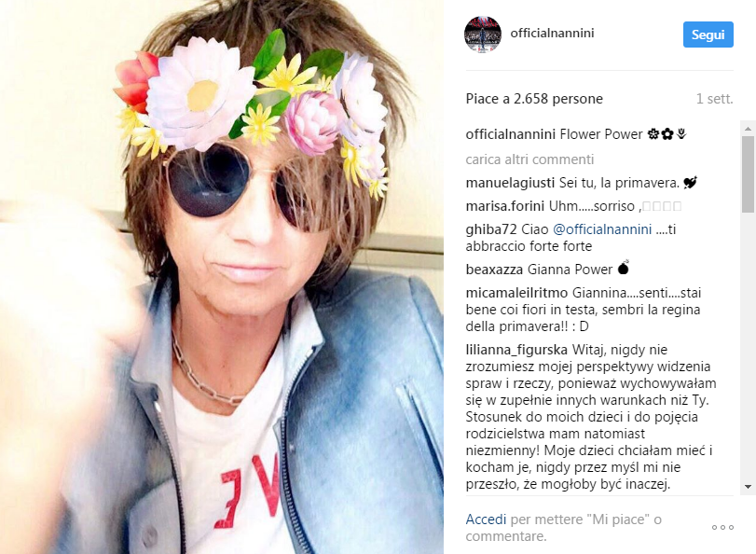The width and height of the screenshot is (756, 554).
Task: Open officialnannini username in header
Action: click(552, 34)
